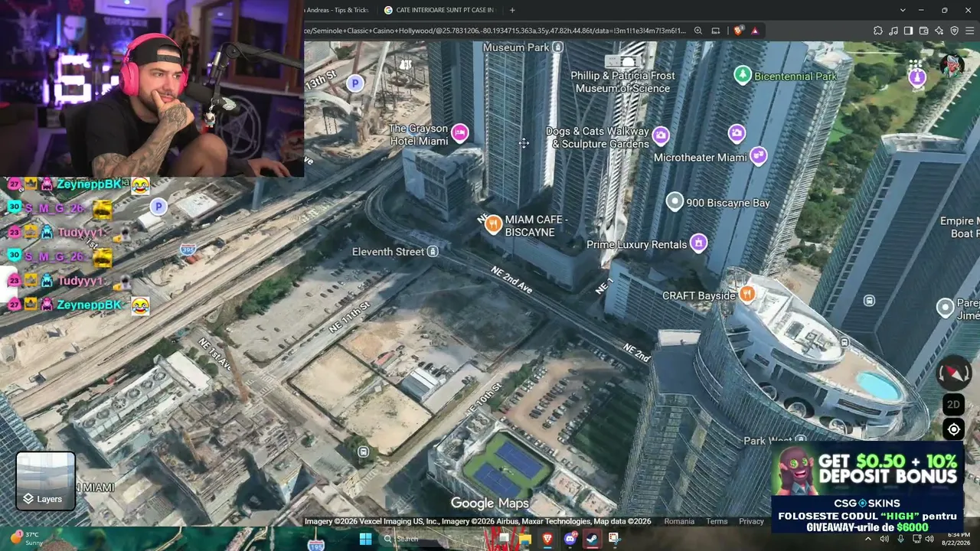The image size is (980, 551).
Task: Center map on your location
Action: [x=954, y=429]
